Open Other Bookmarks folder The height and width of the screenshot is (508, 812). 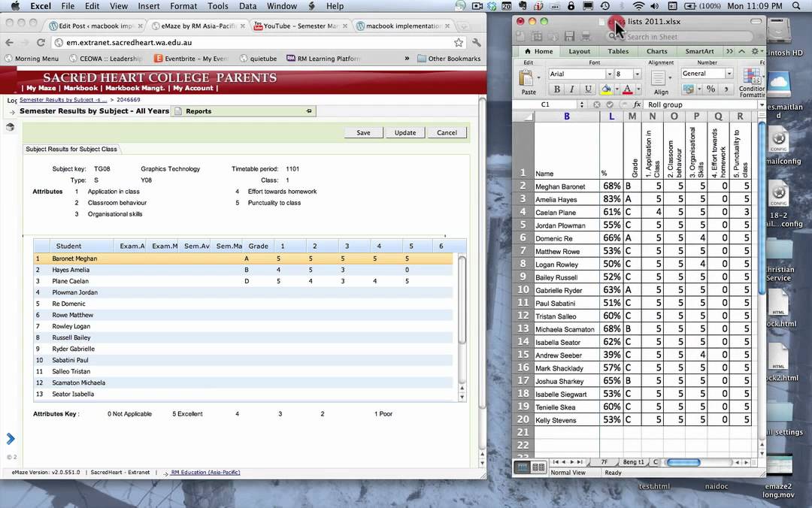[x=448, y=59]
